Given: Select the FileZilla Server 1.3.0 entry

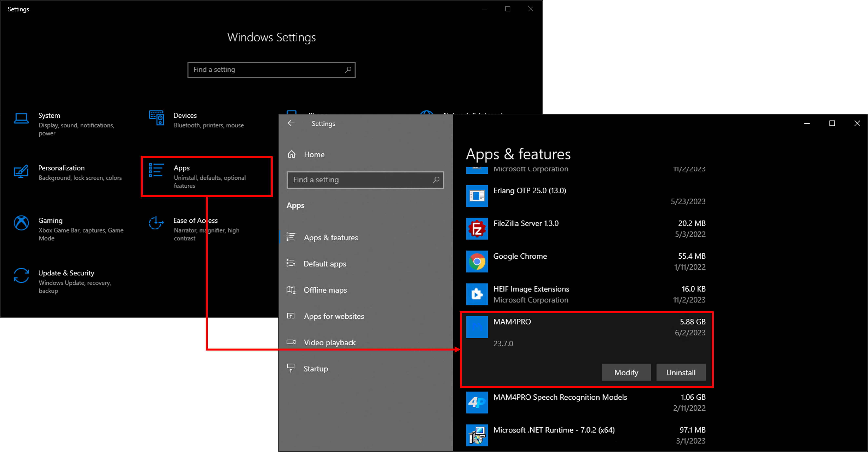Looking at the screenshot, I should 586,229.
